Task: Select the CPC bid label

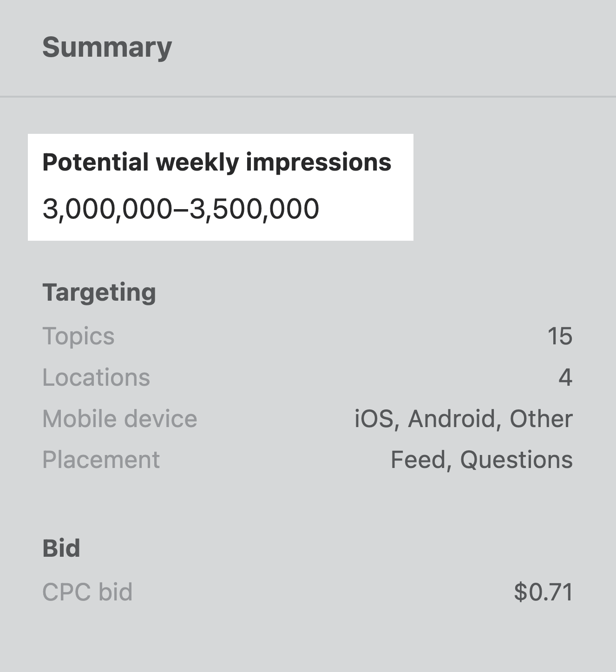Action: click(86, 591)
